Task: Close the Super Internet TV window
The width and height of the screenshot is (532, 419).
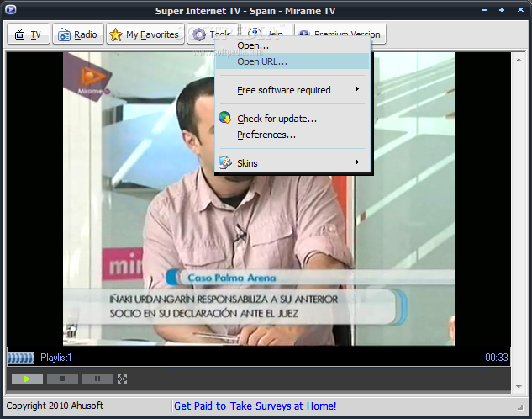Action: click(x=520, y=10)
